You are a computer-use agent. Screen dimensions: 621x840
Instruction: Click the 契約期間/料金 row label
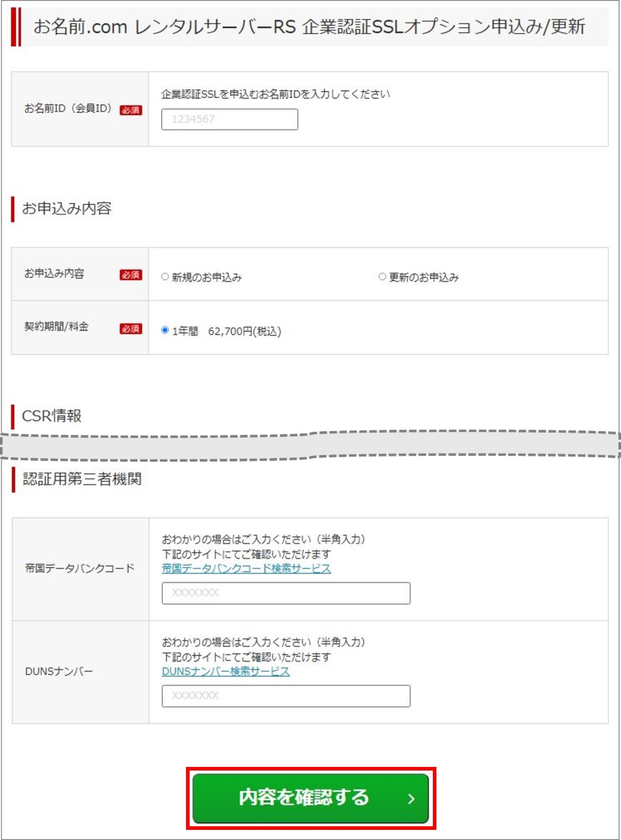click(56, 327)
